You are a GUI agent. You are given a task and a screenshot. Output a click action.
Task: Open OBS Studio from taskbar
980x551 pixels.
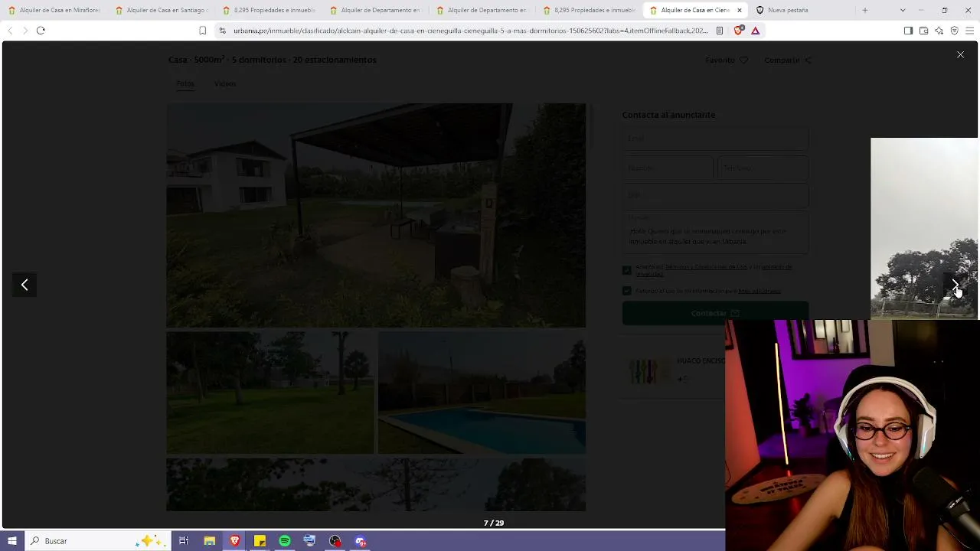coord(335,541)
